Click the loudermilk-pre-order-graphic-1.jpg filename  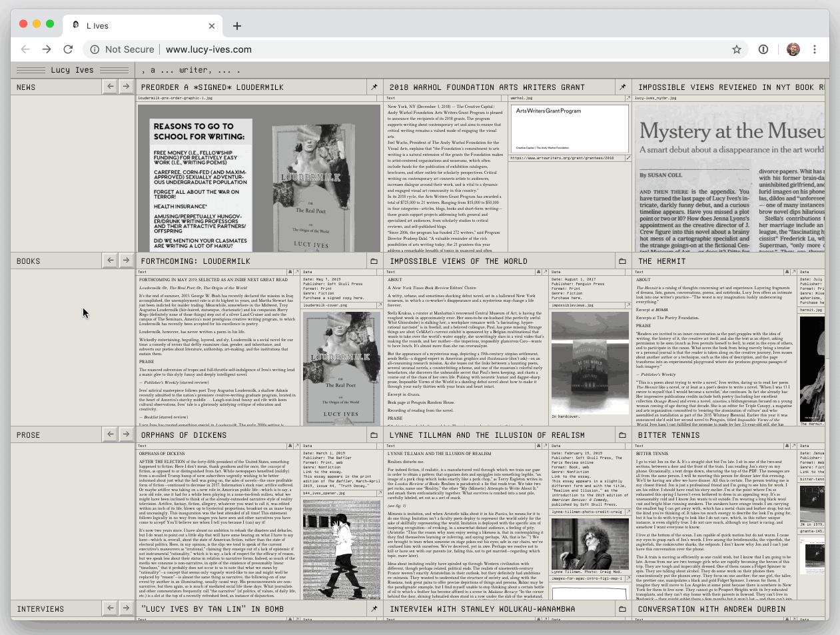click(175, 98)
